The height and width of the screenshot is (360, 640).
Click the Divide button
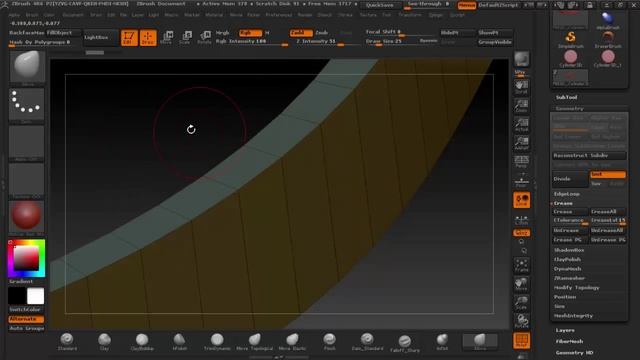tap(569, 179)
